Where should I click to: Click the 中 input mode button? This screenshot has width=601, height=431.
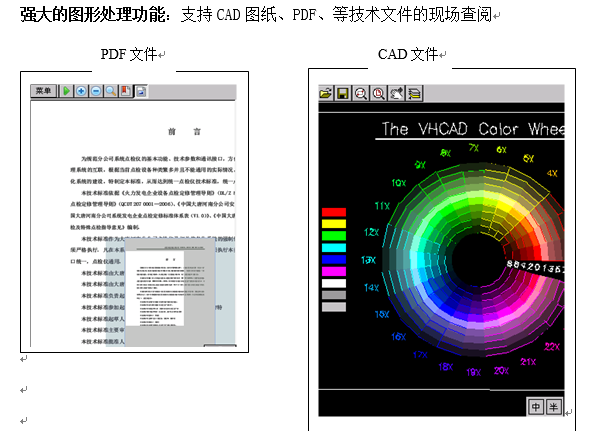536,407
